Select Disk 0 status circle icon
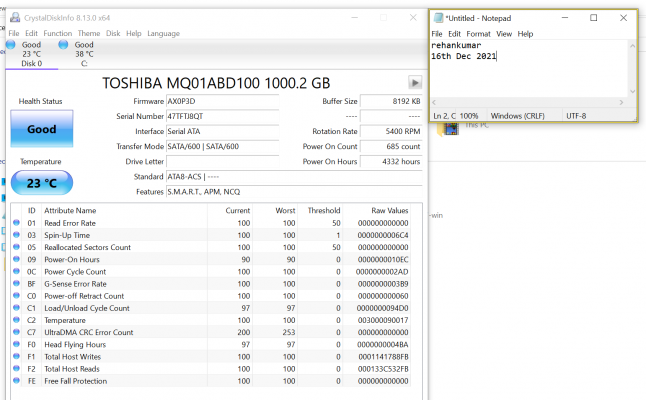Screen dimensions: 646x400 pyautogui.click(x=11, y=45)
